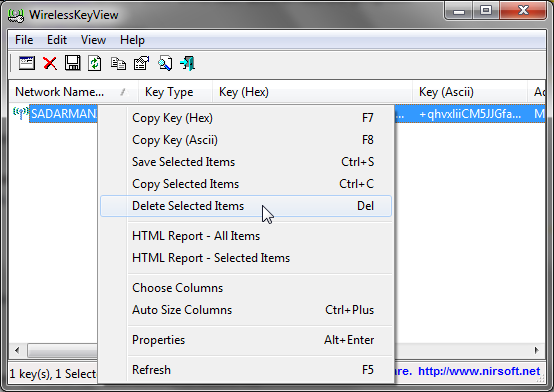The width and height of the screenshot is (554, 392).
Task: Sort by Key (Ascii) column header
Action: 470,92
